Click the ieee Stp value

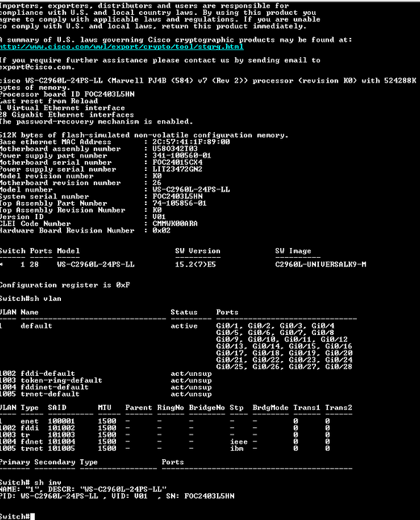coord(239,442)
